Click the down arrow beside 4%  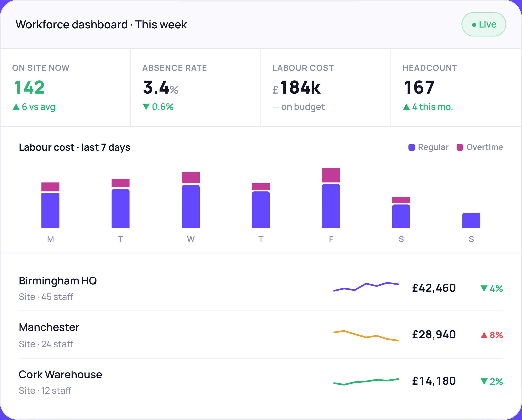click(484, 288)
